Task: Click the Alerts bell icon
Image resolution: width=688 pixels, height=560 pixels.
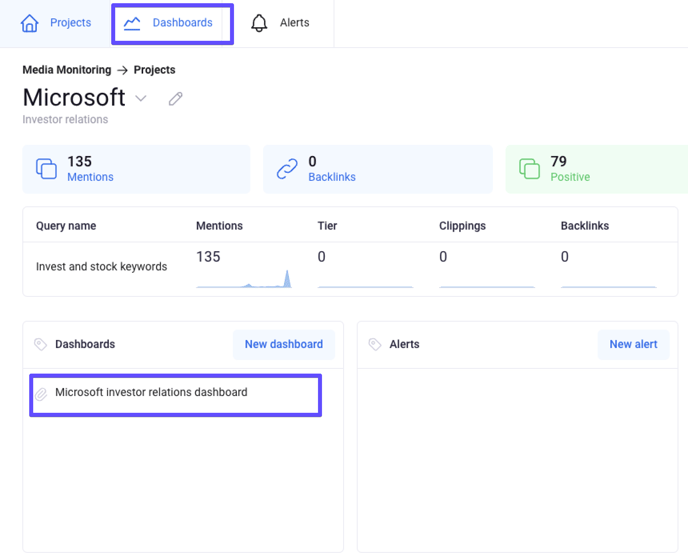Action: tap(259, 23)
